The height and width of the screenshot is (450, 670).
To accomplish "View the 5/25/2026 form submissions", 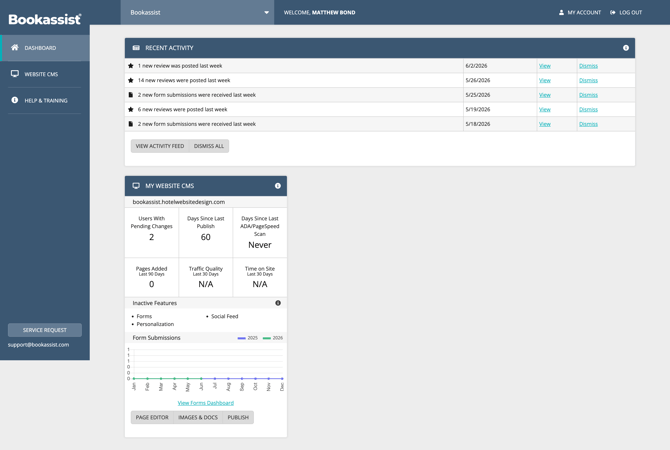I will (x=545, y=95).
